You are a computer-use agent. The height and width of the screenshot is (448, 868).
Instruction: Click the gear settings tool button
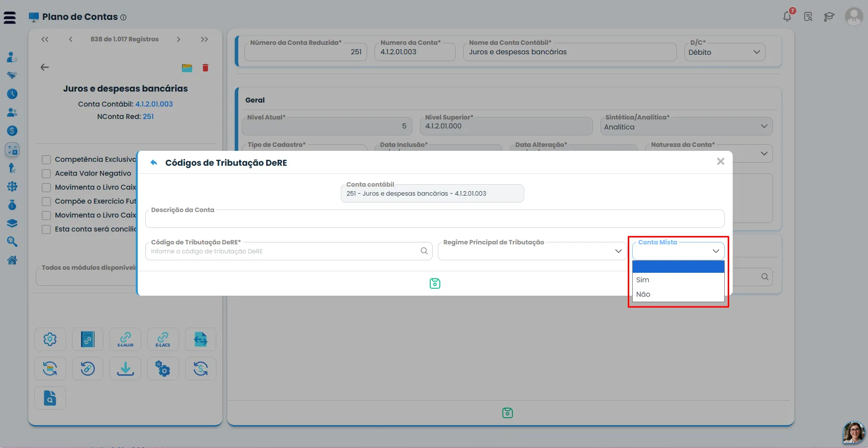click(x=50, y=339)
